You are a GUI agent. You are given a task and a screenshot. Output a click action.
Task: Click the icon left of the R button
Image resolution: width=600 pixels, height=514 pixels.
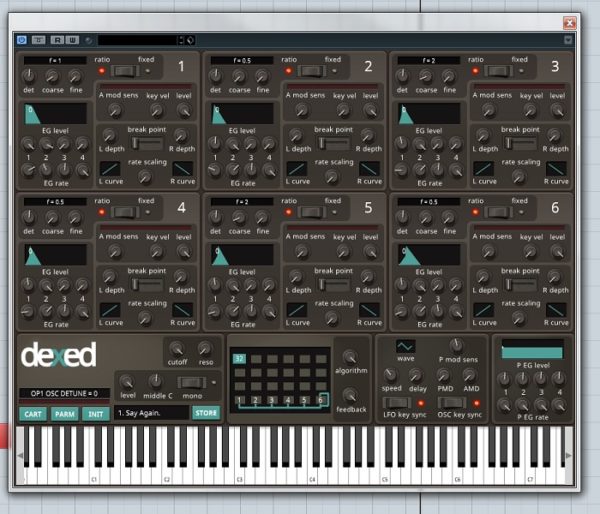[39, 40]
